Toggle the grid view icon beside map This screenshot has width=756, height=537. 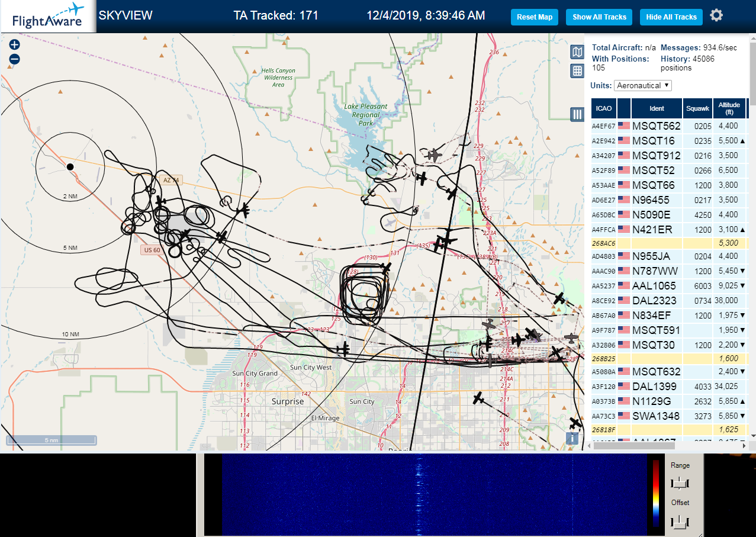point(577,71)
